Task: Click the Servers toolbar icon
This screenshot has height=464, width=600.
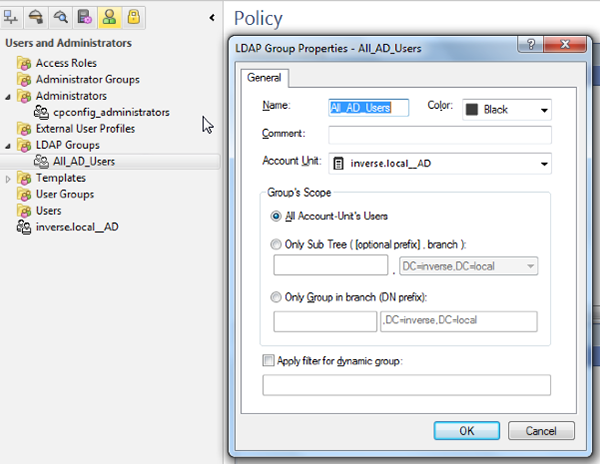Action: point(85,17)
